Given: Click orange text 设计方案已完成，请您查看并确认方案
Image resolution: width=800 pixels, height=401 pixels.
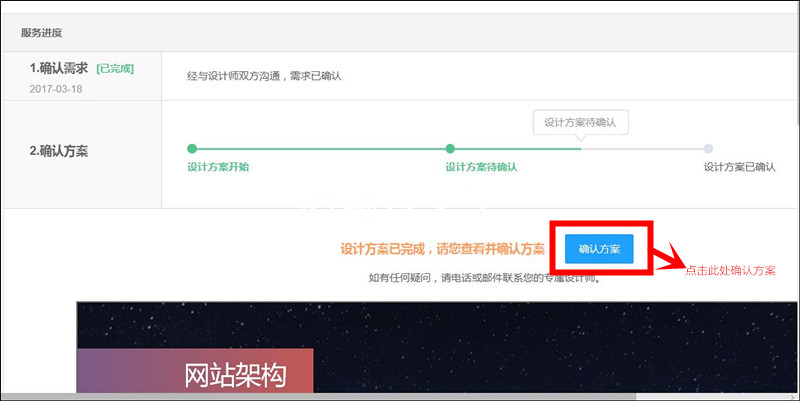Looking at the screenshot, I should pyautogui.click(x=442, y=249).
